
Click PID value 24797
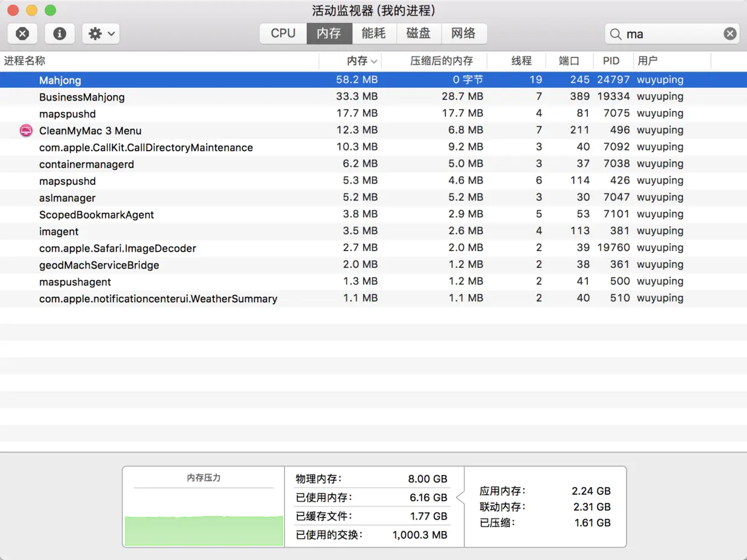pos(613,79)
